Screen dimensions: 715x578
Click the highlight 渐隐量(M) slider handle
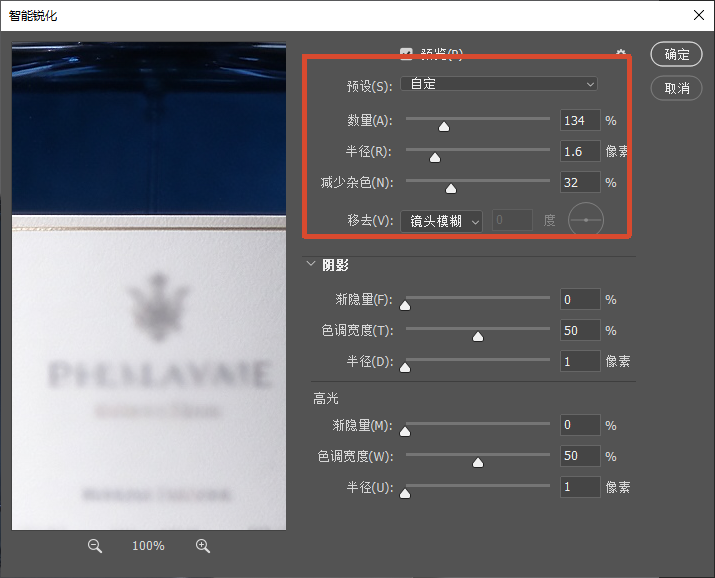(405, 431)
